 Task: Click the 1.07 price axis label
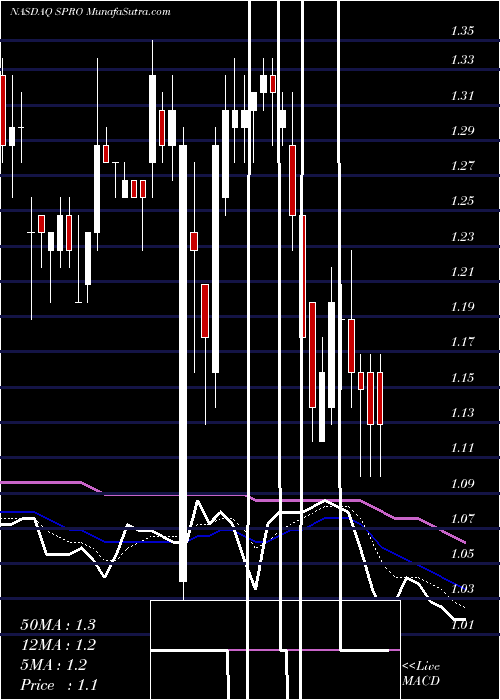[462, 519]
